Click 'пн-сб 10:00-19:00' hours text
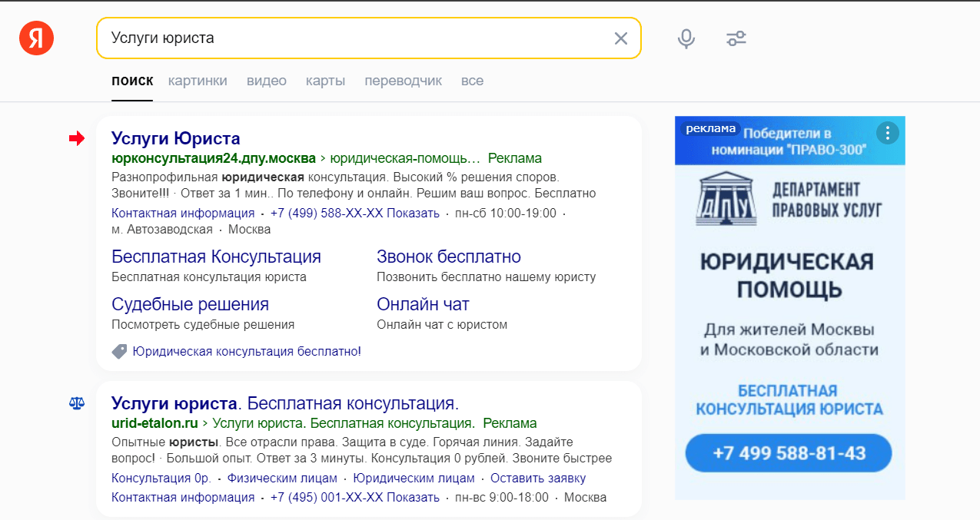The image size is (980, 520). click(x=506, y=213)
